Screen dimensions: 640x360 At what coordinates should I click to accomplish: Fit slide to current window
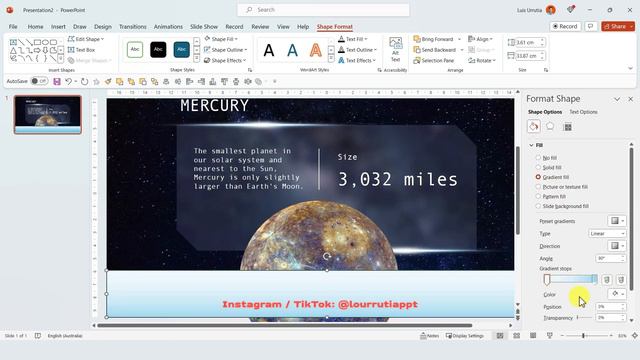(635, 336)
